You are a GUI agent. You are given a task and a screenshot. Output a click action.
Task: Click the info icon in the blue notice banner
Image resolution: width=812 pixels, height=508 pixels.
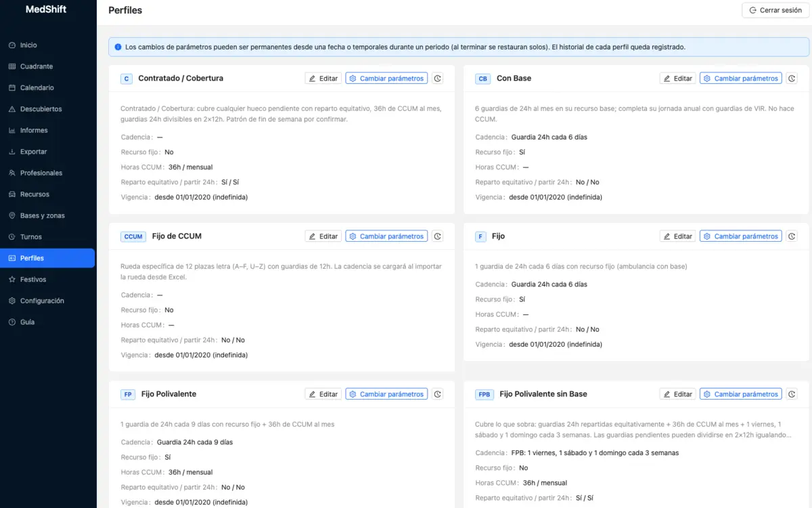tap(118, 47)
